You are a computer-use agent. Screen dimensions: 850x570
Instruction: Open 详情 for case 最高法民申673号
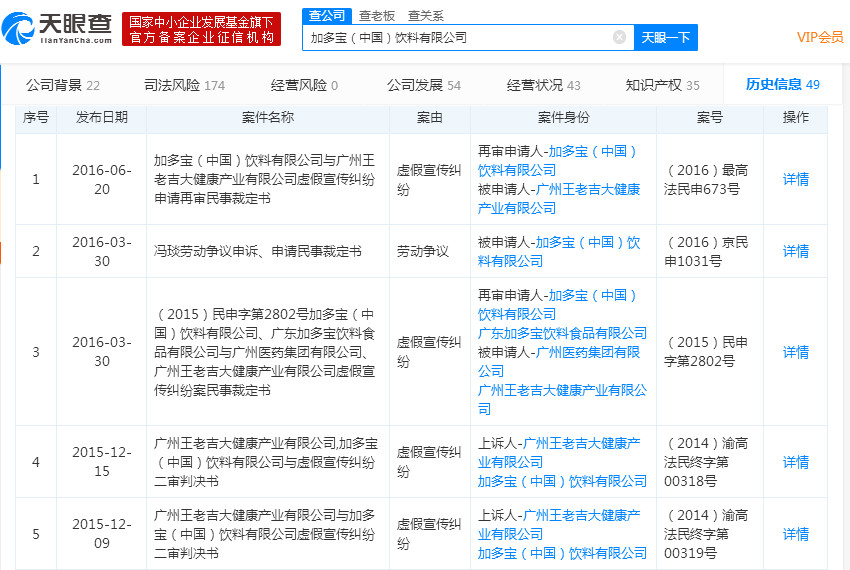(796, 179)
